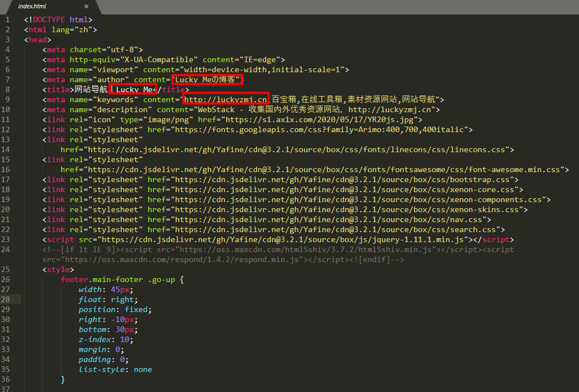Click the padding property name

tap(94, 359)
